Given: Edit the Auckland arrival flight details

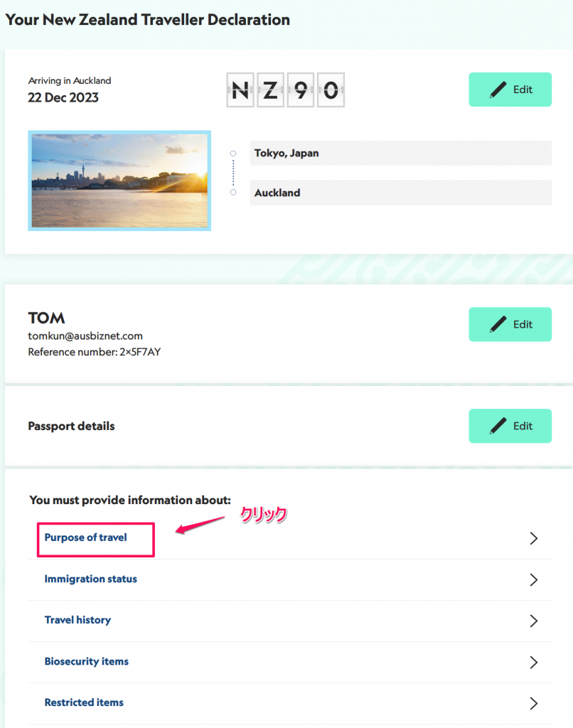Looking at the screenshot, I should [x=510, y=90].
